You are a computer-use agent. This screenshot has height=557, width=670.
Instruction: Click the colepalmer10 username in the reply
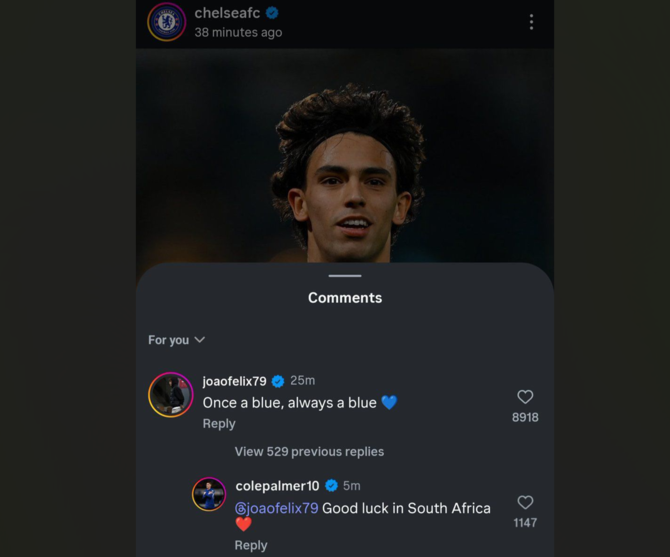pos(277,486)
